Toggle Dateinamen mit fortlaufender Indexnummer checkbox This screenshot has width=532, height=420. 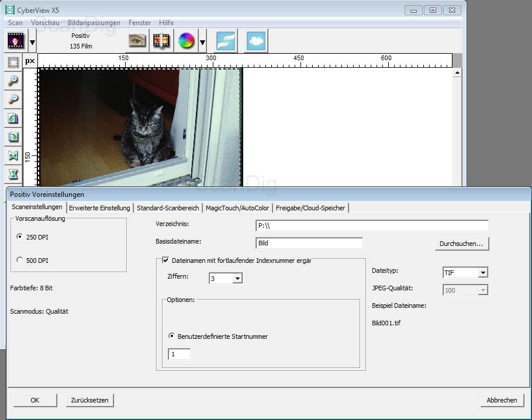(165, 261)
